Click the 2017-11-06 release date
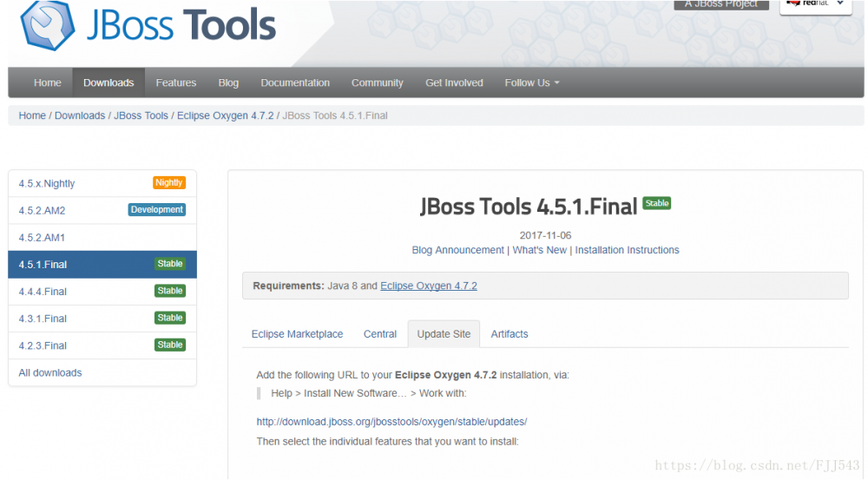The image size is (868, 480). 545,236
